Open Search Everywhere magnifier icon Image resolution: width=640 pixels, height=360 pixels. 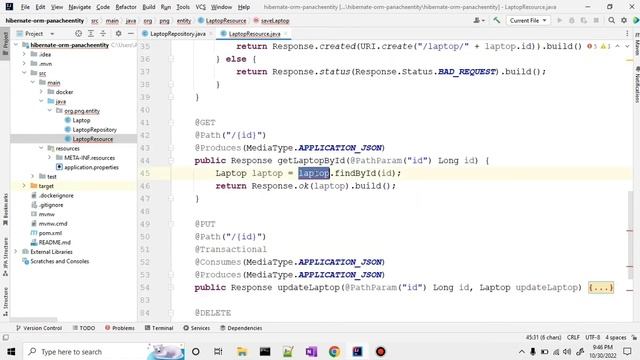(611, 20)
